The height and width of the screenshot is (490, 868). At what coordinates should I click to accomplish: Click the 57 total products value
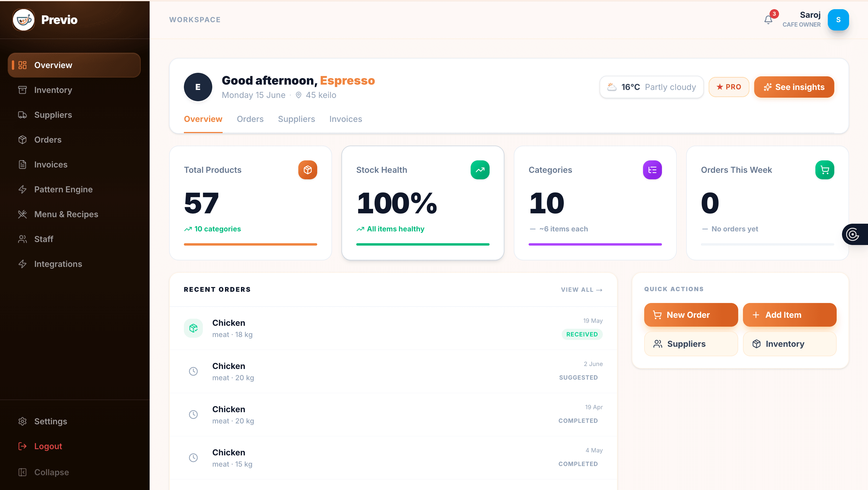(202, 203)
